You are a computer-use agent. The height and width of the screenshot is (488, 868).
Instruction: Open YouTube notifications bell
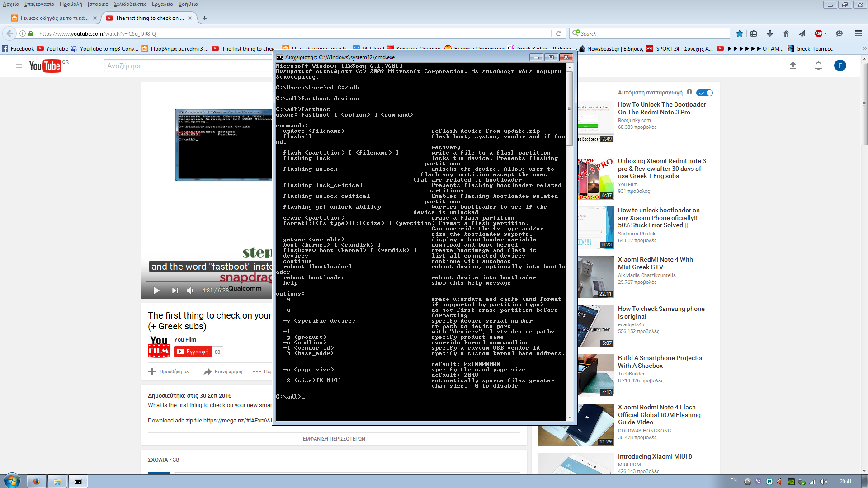tap(818, 66)
